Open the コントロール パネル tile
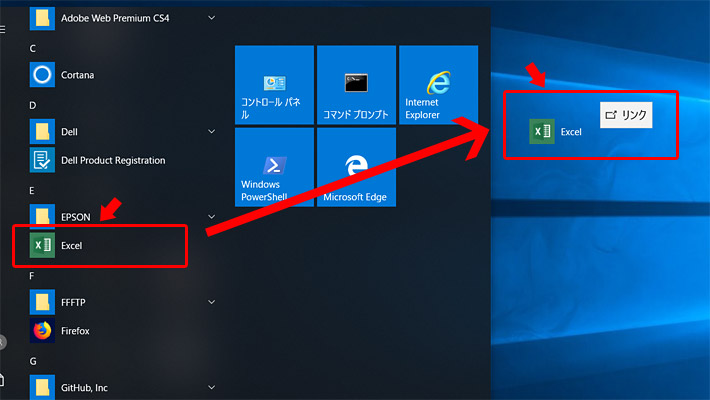This screenshot has height=400, width=710. 274,85
